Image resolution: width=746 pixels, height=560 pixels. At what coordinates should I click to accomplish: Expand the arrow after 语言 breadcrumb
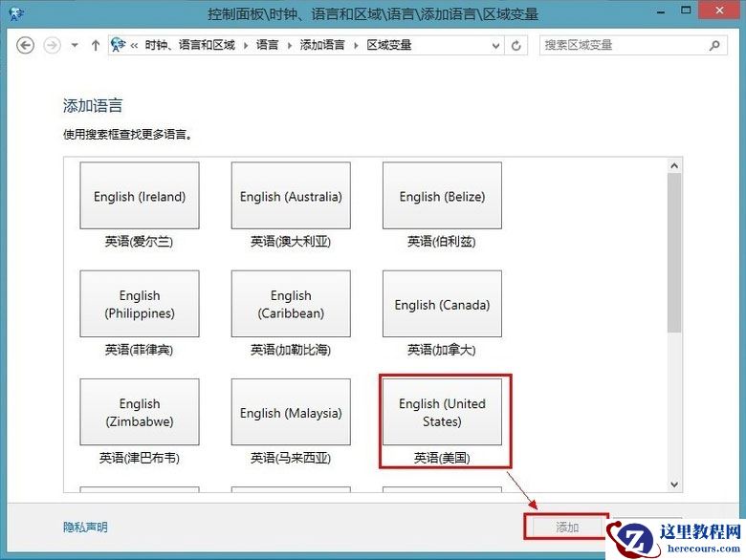[x=289, y=46]
